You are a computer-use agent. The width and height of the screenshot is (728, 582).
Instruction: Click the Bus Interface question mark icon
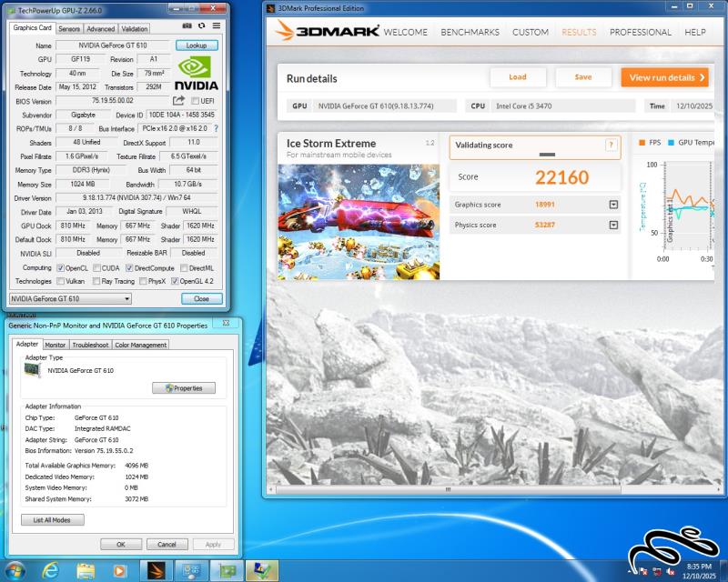[x=217, y=129]
